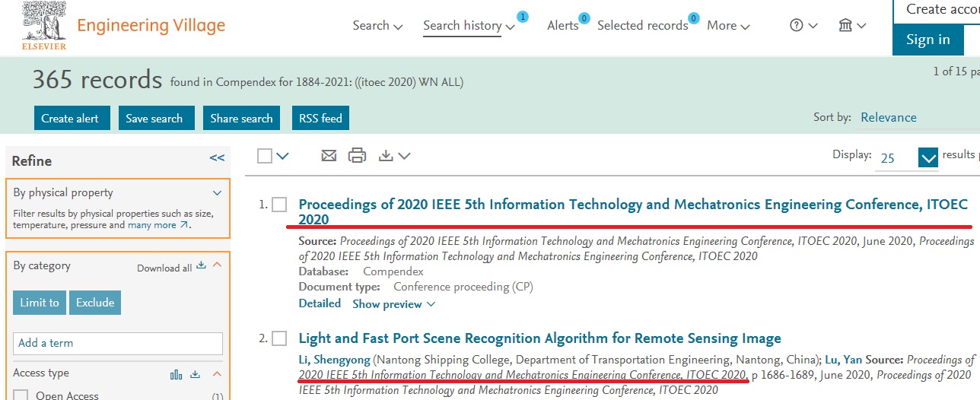
Task: Open Selected records page
Action: click(642, 25)
